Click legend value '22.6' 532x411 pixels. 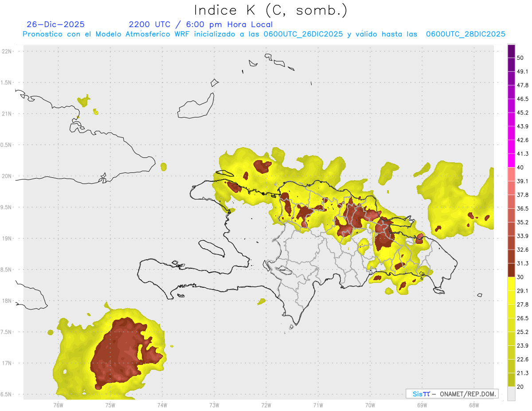point(523,359)
